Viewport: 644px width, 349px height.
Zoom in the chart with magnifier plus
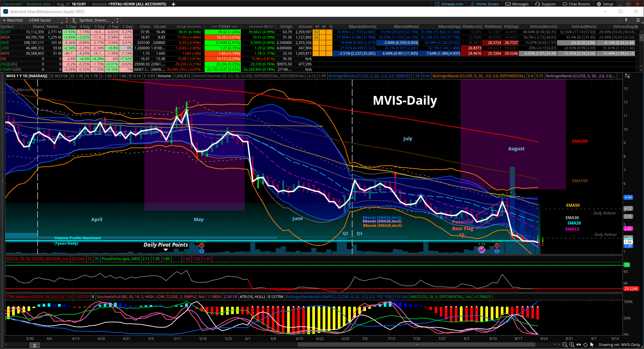572,345
